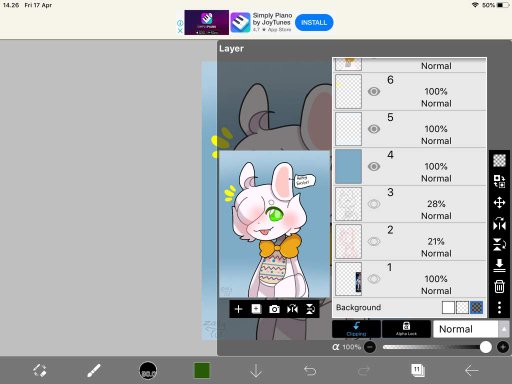Screen dimensions: 512x384
Task: Delete layer using trash icon
Action: [x=499, y=286]
